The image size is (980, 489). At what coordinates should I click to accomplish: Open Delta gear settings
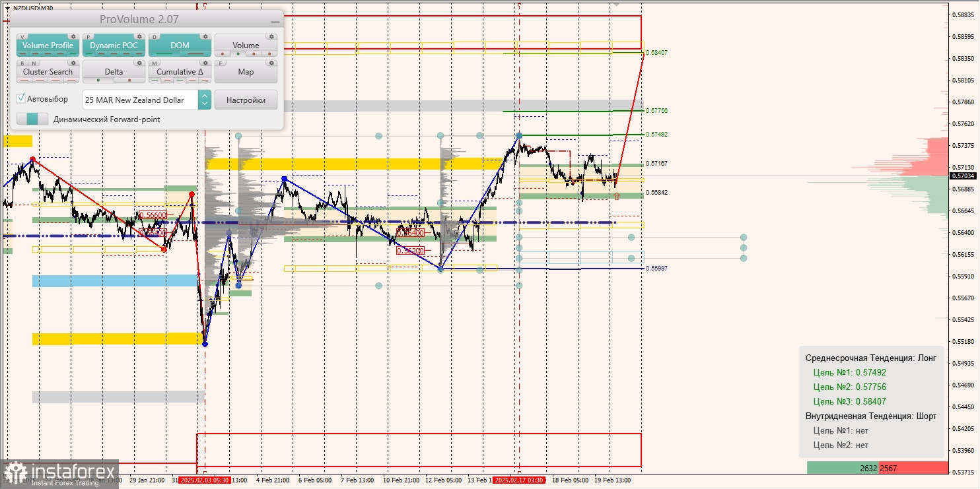pos(139,63)
